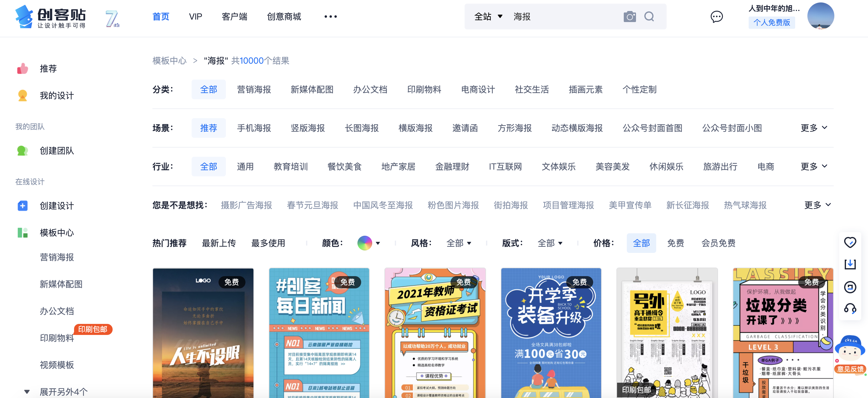
Task: Select the 会员免费 price filter
Action: pyautogui.click(x=718, y=243)
